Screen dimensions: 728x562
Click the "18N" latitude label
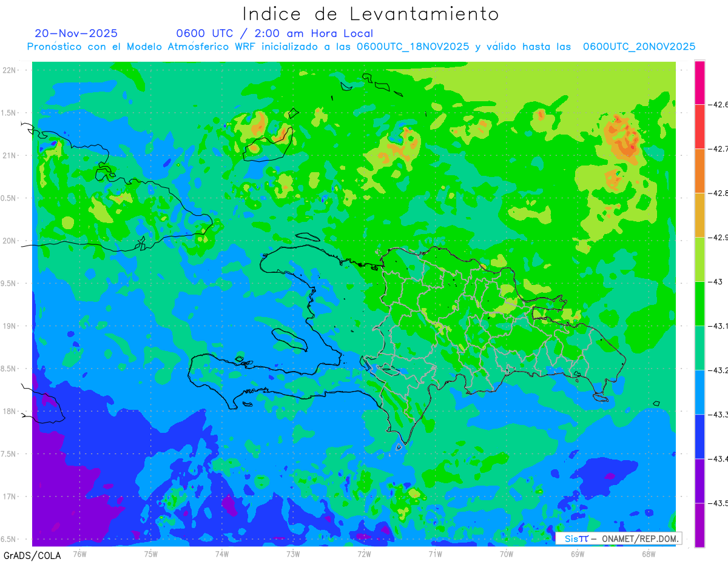(10, 412)
